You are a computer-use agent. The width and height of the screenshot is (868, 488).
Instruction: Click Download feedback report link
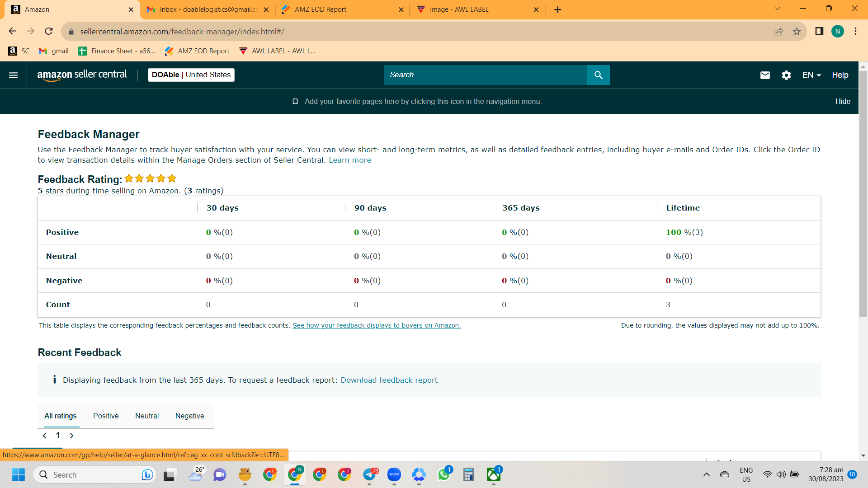pyautogui.click(x=389, y=380)
